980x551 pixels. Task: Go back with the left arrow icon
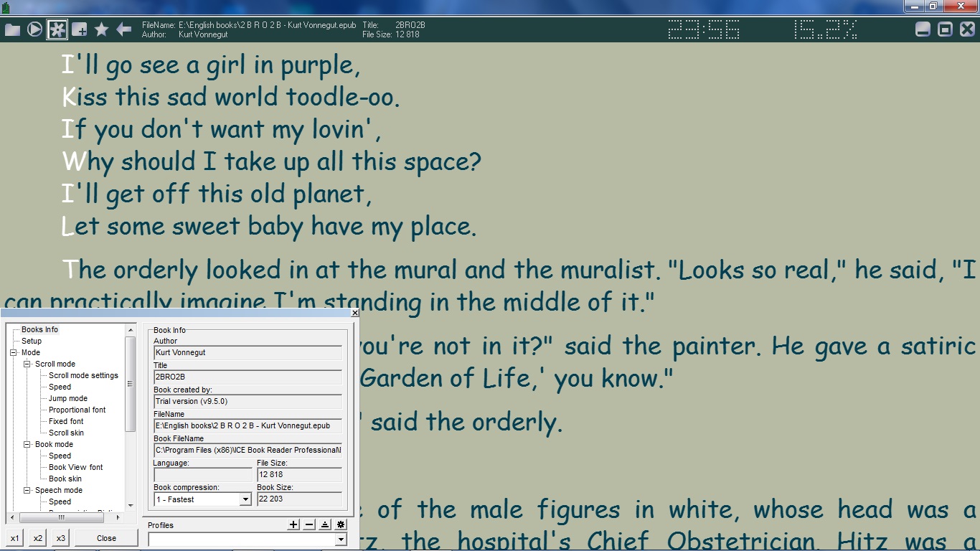point(124,29)
